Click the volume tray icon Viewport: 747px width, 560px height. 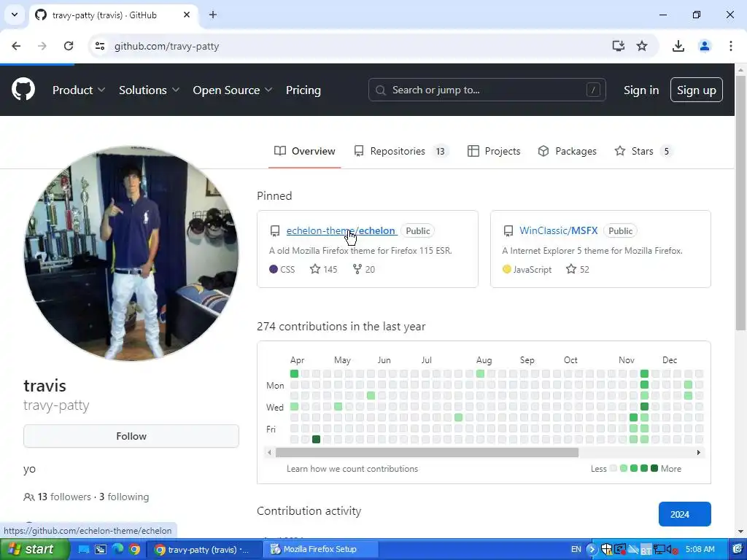coord(672,550)
